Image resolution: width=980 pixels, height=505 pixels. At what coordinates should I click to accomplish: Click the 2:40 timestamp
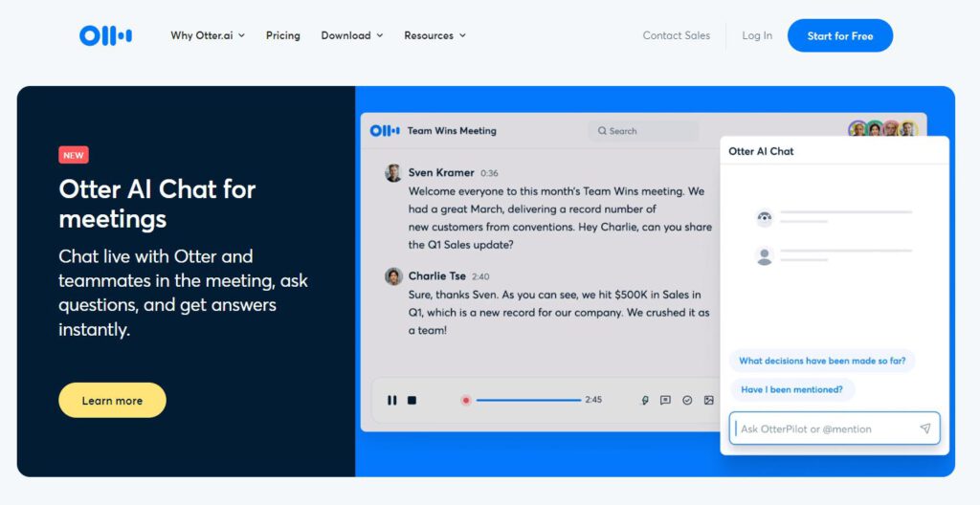click(480, 276)
